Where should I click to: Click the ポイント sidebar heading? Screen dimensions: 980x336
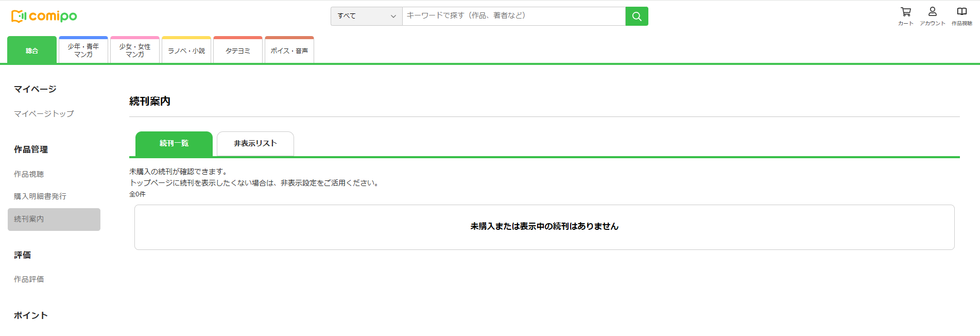pos(31,316)
